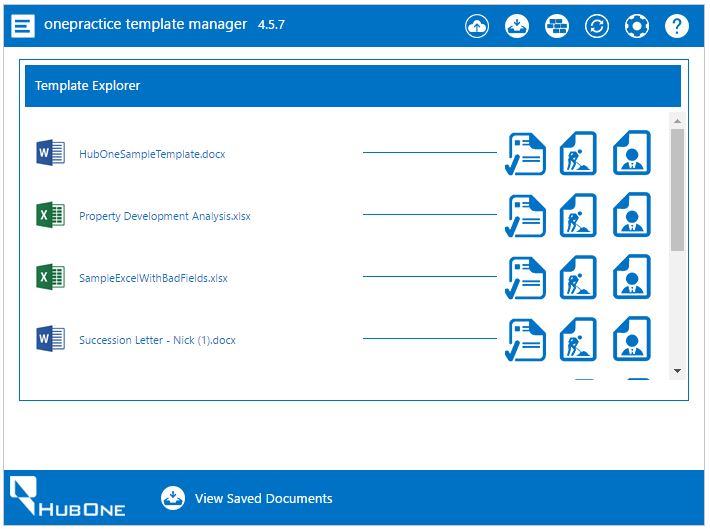This screenshot has width=710, height=529.
Task: Open Succession Letter - Nick (1).docx file name
Action: tap(158, 340)
